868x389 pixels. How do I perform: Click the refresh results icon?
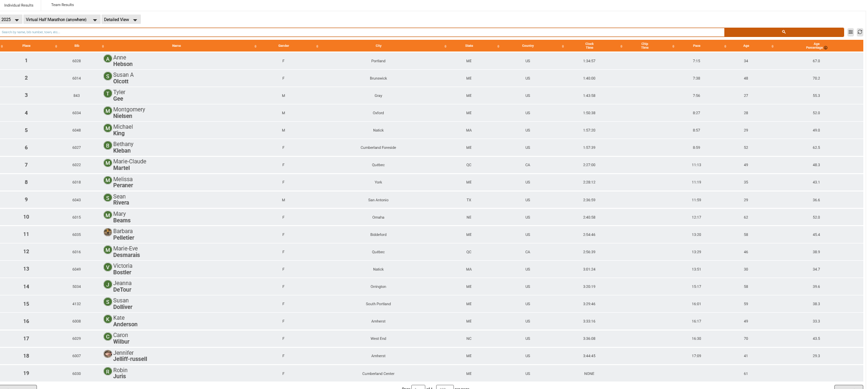tap(860, 32)
